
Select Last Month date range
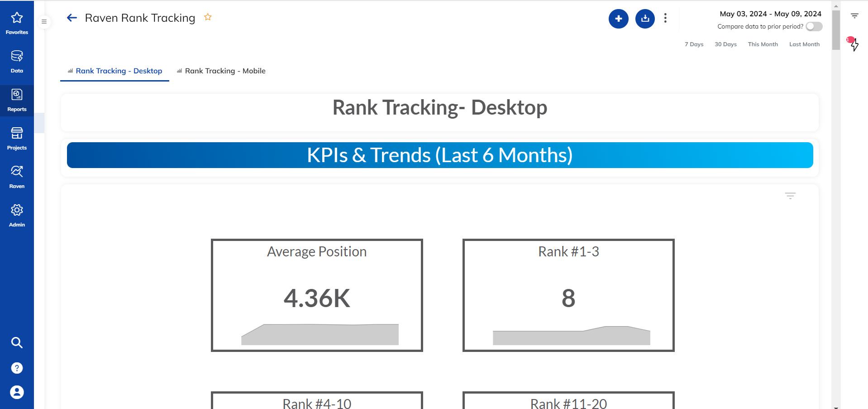point(804,44)
